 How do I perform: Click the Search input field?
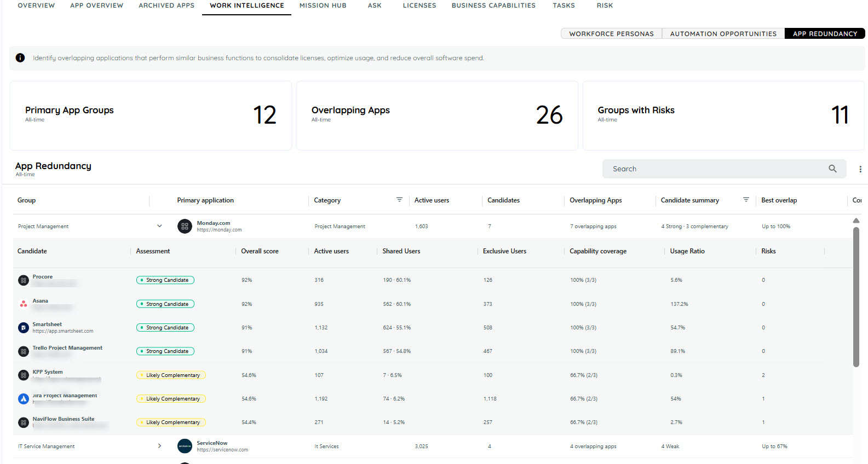point(724,169)
